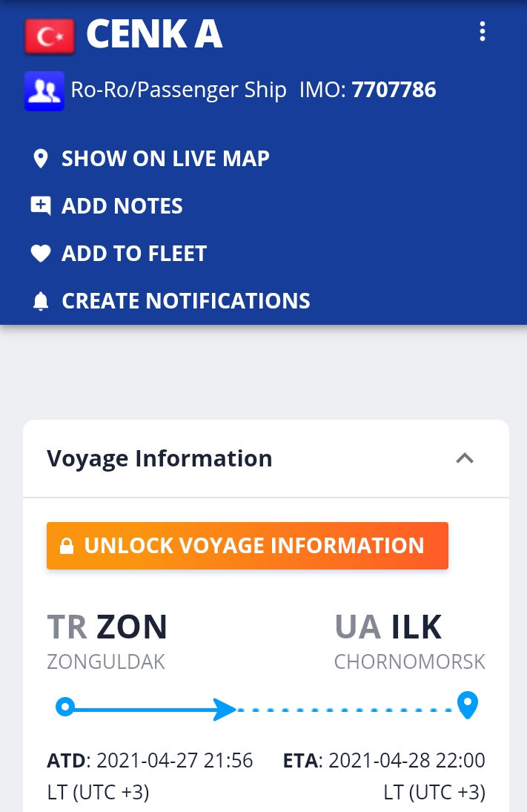The width and height of the screenshot is (527, 812).
Task: Click the add notes icon
Action: [40, 205]
